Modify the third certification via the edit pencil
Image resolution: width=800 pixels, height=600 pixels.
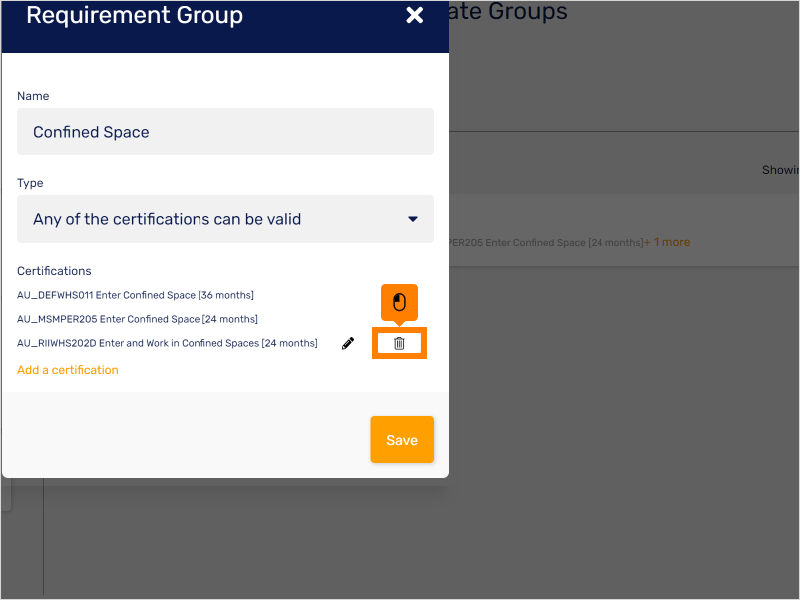347,343
